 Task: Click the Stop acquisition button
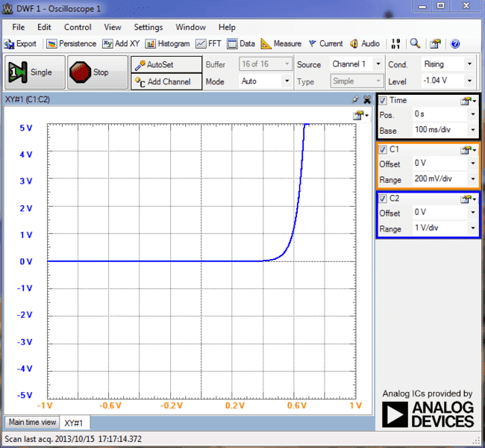pyautogui.click(x=90, y=72)
